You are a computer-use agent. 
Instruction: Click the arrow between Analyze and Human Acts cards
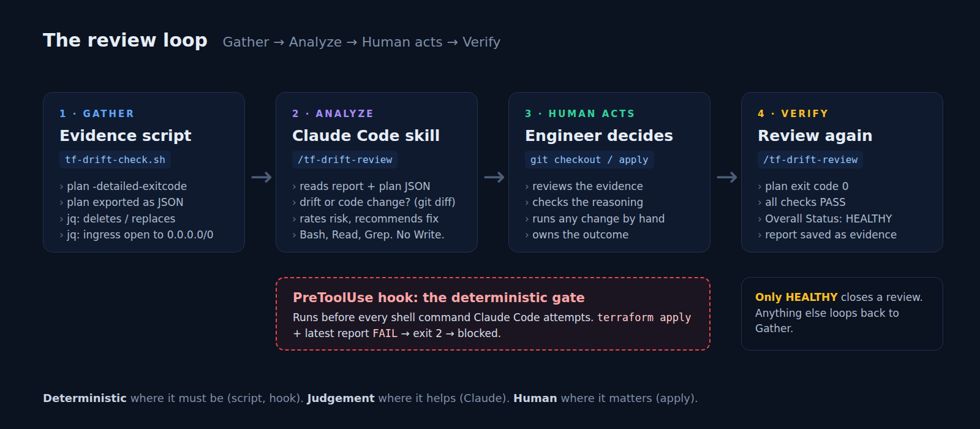494,177
